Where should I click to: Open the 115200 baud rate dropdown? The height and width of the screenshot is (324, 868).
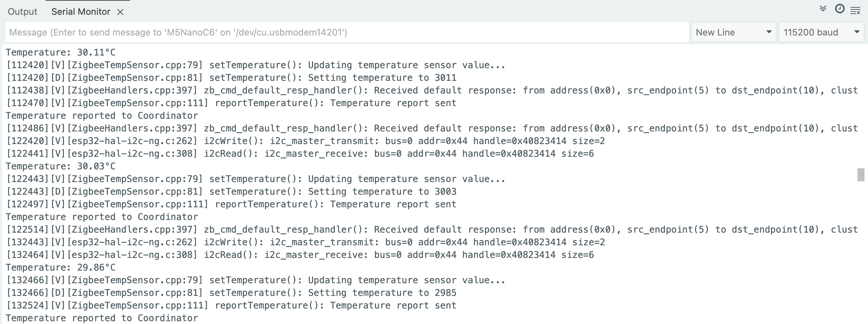(x=821, y=32)
